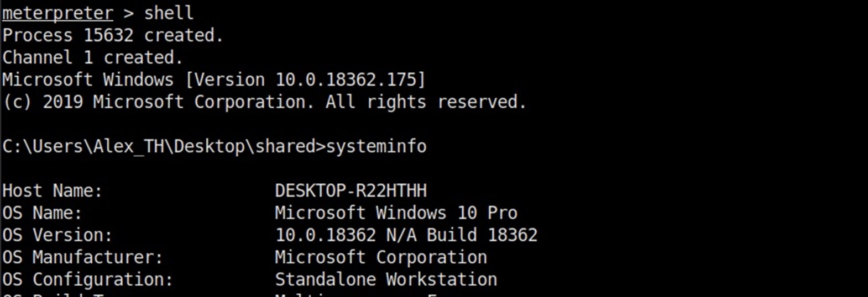The width and height of the screenshot is (868, 297).
Task: Click the 'Host Name:' label
Action: tap(53, 191)
